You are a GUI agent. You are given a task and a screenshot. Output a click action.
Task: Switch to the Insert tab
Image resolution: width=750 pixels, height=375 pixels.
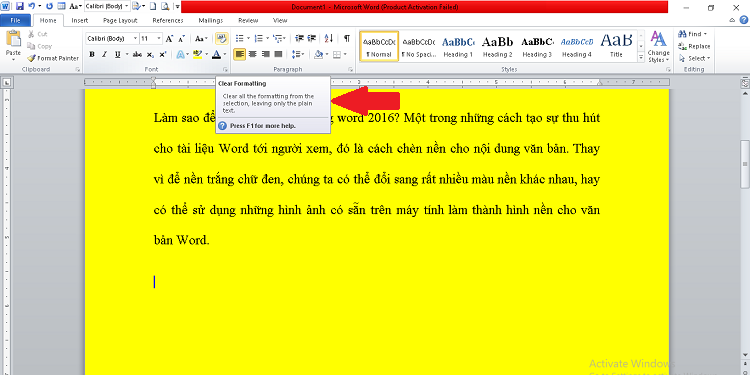(x=79, y=21)
